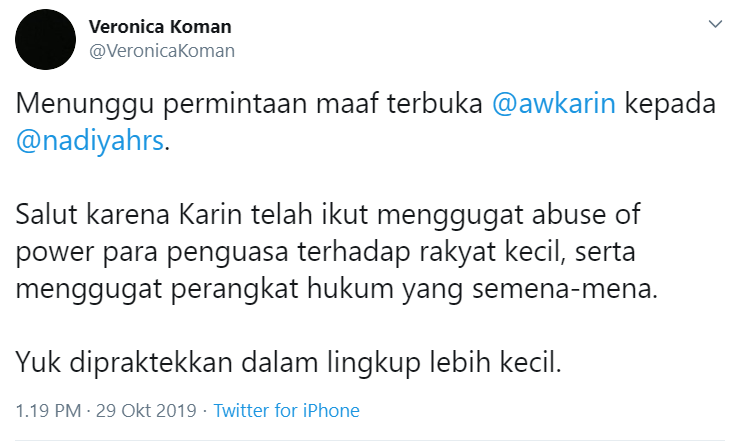Click the 29 Okt 2019 date
Screen dimensions: 742x441
[x=146, y=410]
